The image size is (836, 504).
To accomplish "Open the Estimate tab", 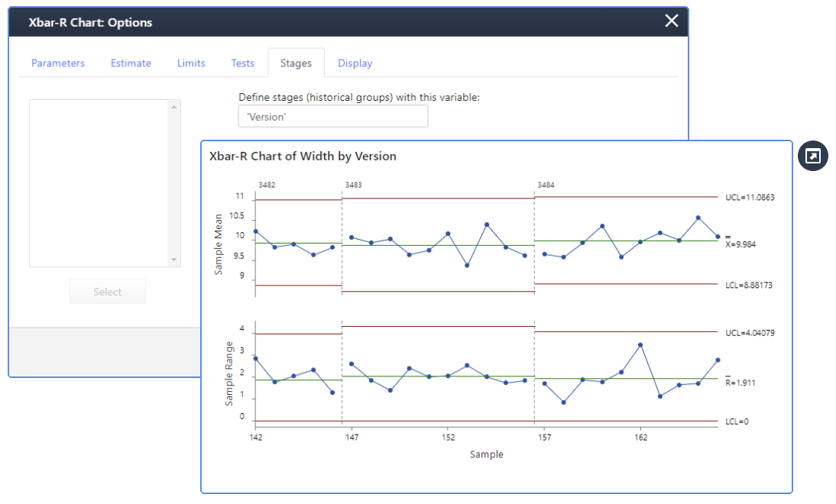I will (x=130, y=63).
